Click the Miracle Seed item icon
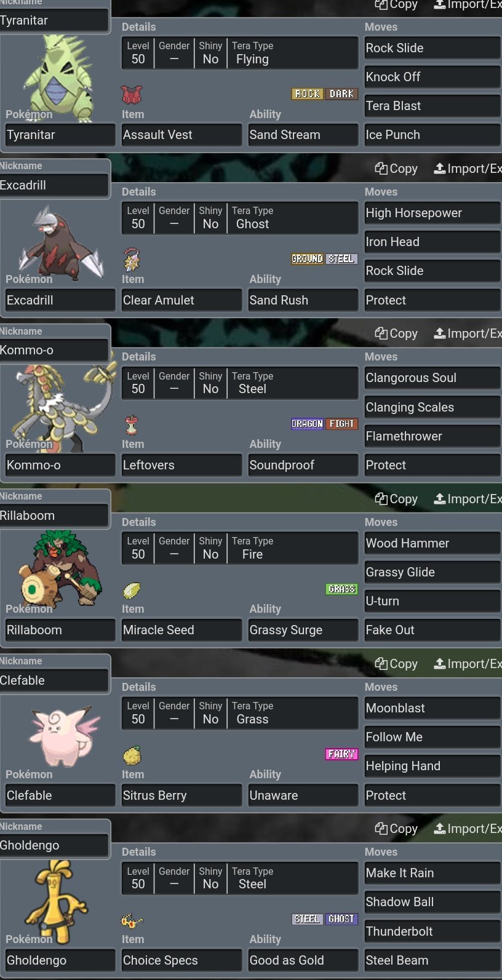 click(x=132, y=590)
